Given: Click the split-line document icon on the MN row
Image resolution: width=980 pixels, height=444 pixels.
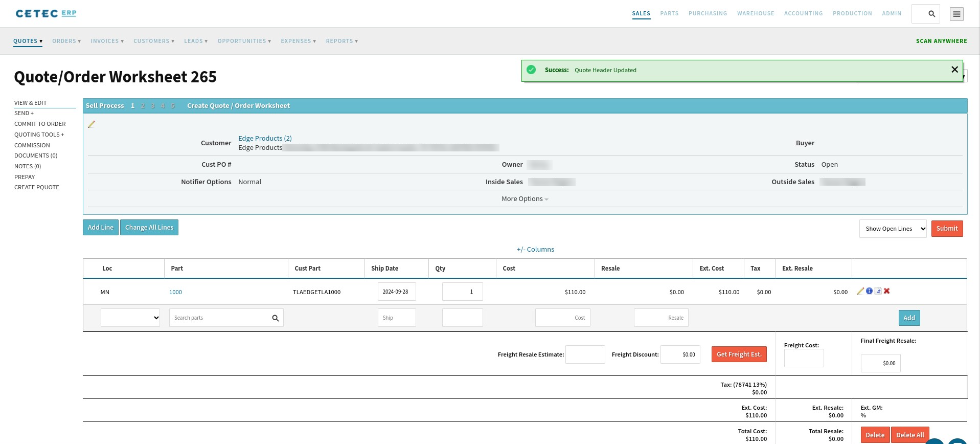Looking at the screenshot, I should point(878,291).
